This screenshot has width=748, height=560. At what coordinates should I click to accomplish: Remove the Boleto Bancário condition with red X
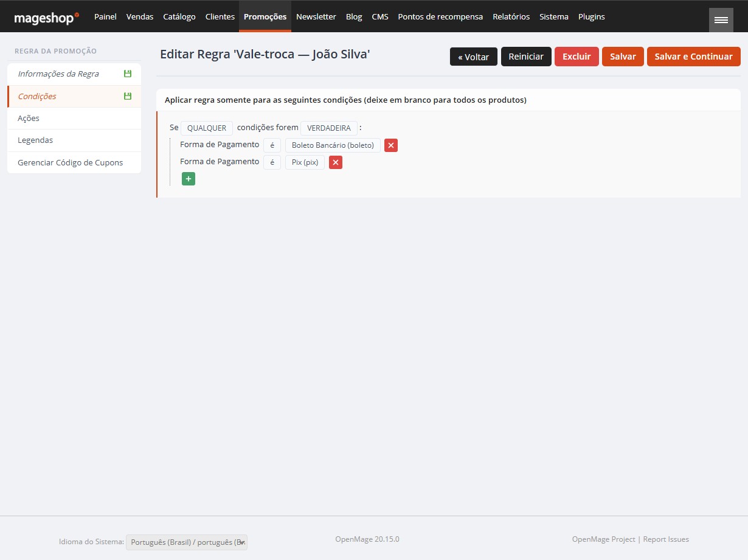390,145
